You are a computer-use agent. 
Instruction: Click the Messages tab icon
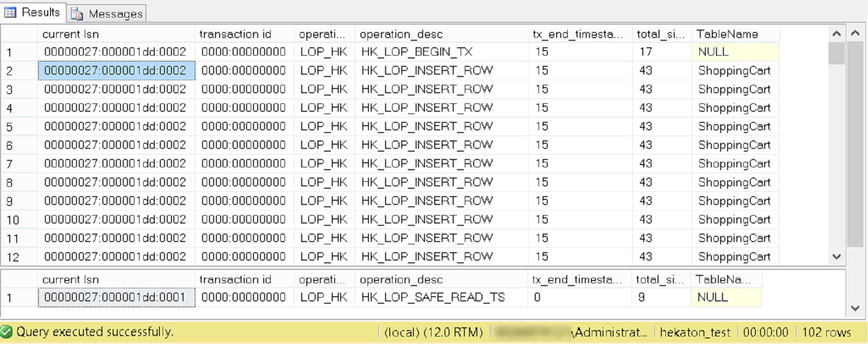click(77, 14)
